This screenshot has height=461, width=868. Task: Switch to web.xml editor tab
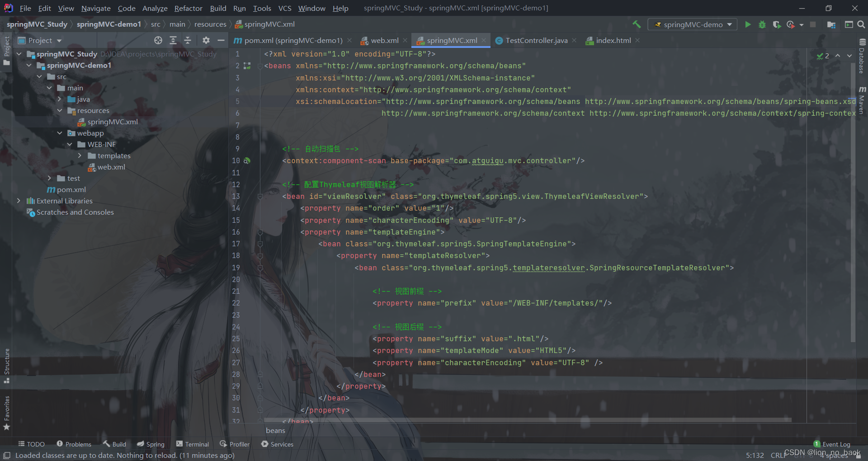click(384, 40)
